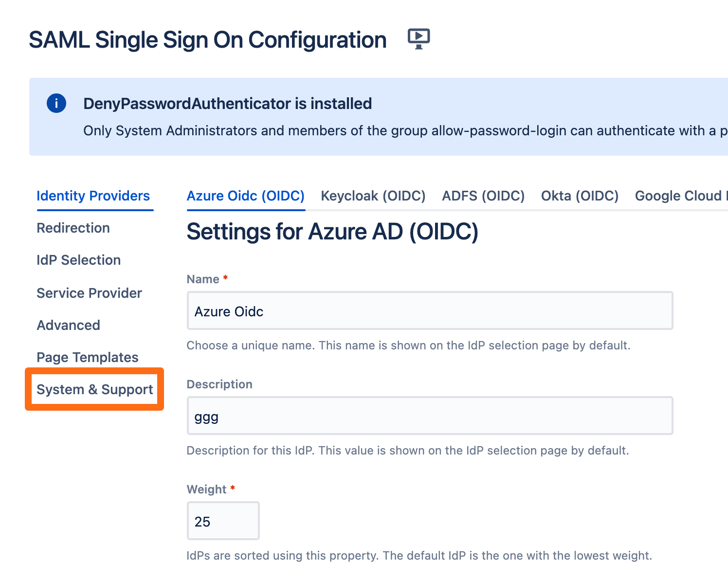The height and width of the screenshot is (582, 728).
Task: Select Service Provider in left navigation
Action: click(89, 293)
